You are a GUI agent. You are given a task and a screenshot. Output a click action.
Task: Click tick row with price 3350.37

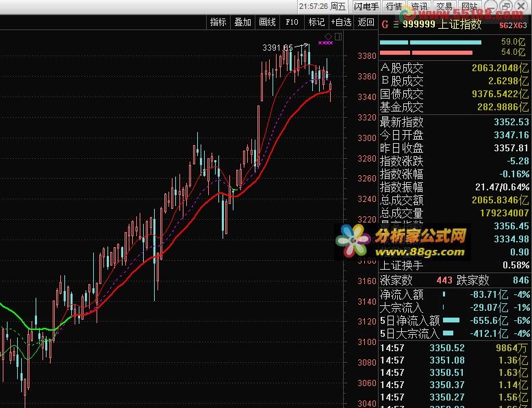[x=455, y=385]
